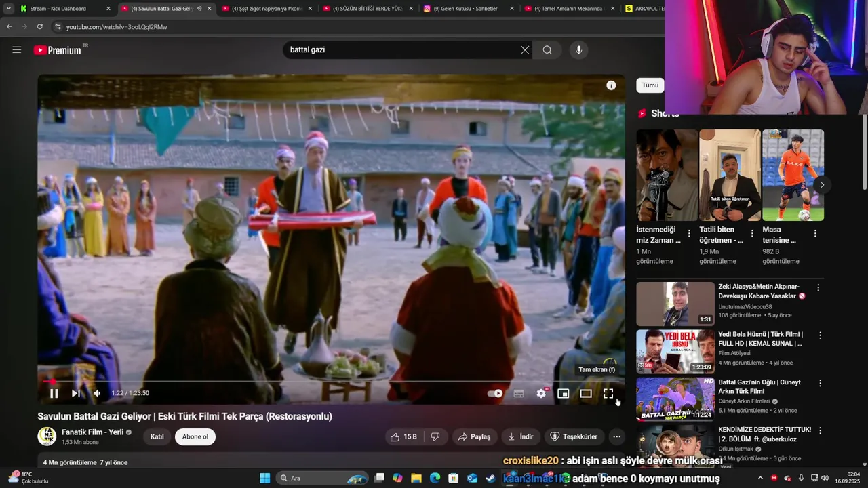Image resolution: width=868 pixels, height=488 pixels.
Task: View site information in the address bar
Action: click(x=58, y=26)
